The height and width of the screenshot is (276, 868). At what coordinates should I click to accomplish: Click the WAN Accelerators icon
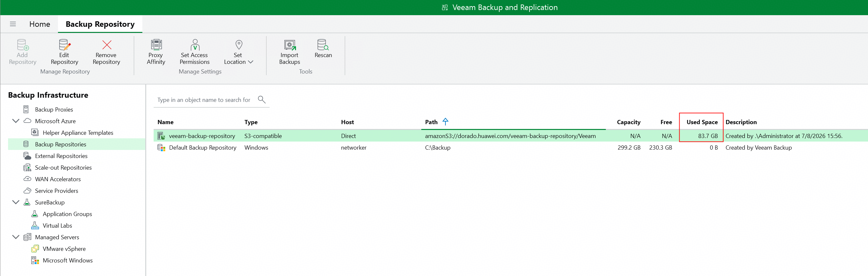27,179
